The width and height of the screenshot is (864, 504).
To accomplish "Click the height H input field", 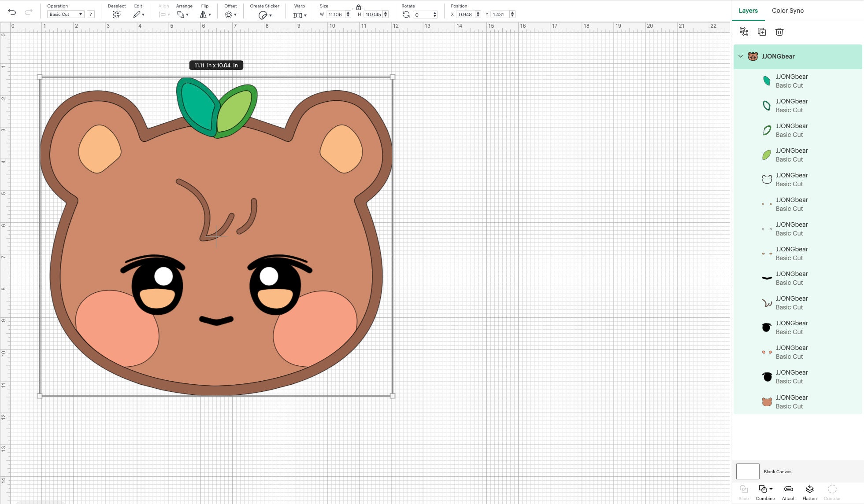I will (x=373, y=15).
